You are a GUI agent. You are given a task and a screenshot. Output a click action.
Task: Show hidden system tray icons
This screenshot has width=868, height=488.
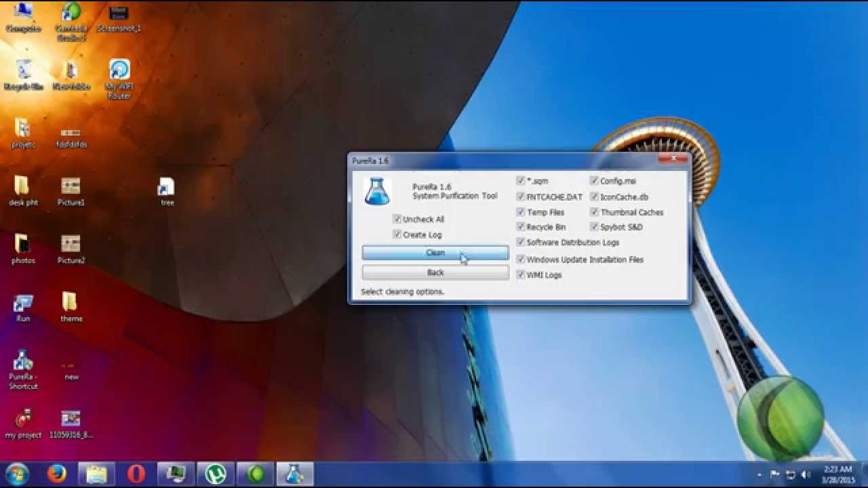(x=759, y=474)
